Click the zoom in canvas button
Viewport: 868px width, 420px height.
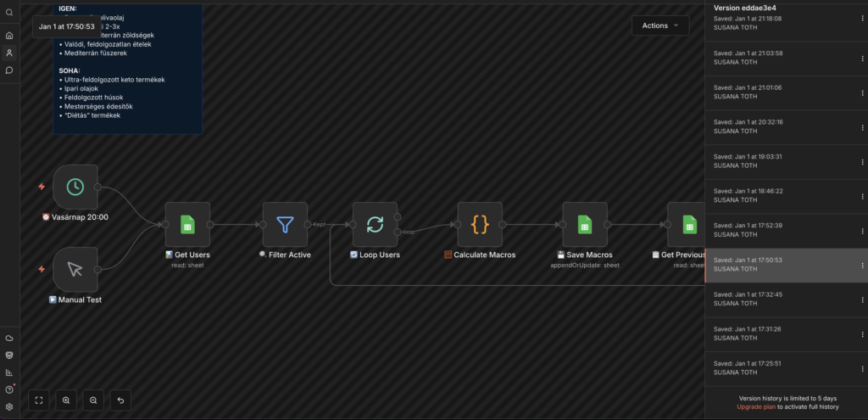pyautogui.click(x=66, y=400)
